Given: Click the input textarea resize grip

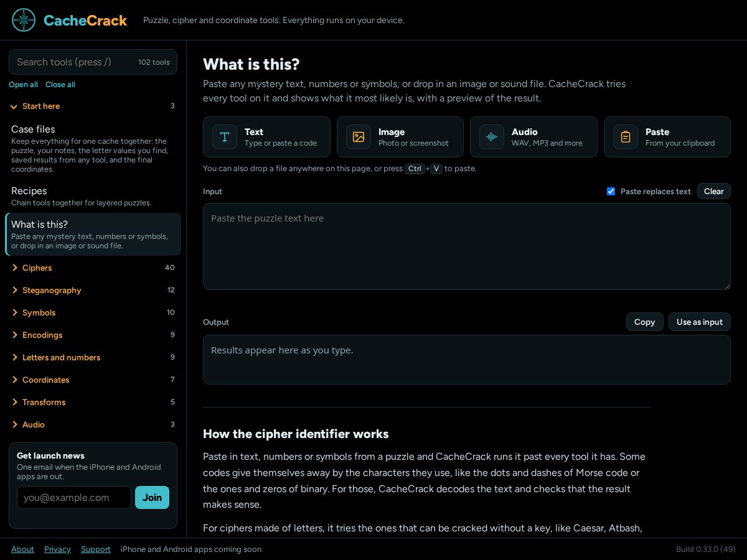Looking at the screenshot, I should point(726,286).
